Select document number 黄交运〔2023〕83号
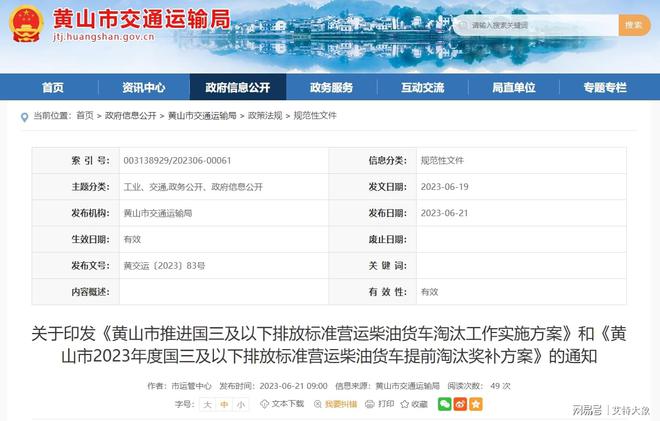Image resolution: width=660 pixels, height=421 pixels. (164, 266)
